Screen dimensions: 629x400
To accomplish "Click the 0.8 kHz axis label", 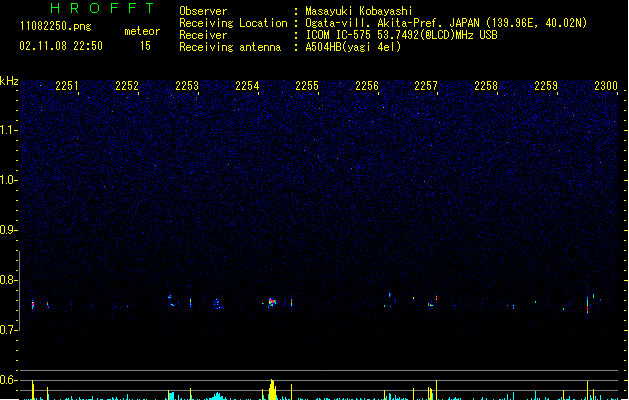I will 8,280.
